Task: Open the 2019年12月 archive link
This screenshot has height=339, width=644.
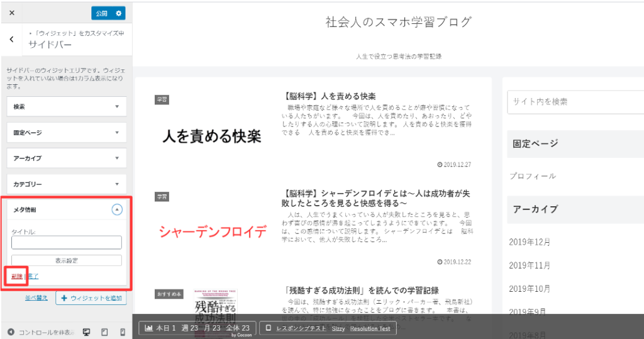Action: click(x=530, y=242)
